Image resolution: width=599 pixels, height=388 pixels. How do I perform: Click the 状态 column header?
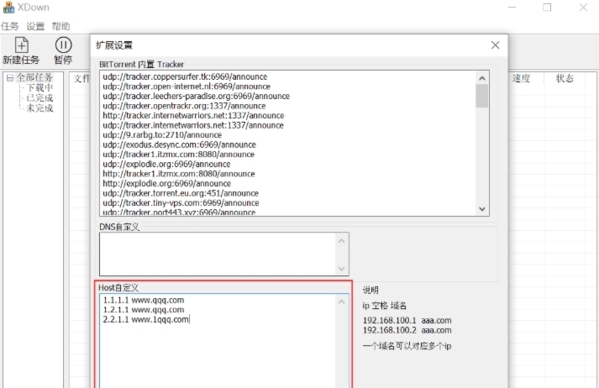565,78
